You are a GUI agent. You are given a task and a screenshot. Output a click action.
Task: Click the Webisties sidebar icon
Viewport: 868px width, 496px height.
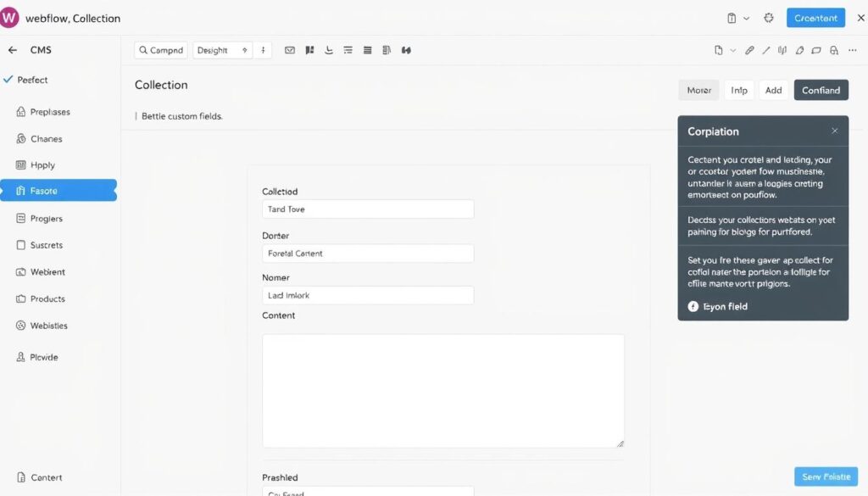pyautogui.click(x=20, y=326)
